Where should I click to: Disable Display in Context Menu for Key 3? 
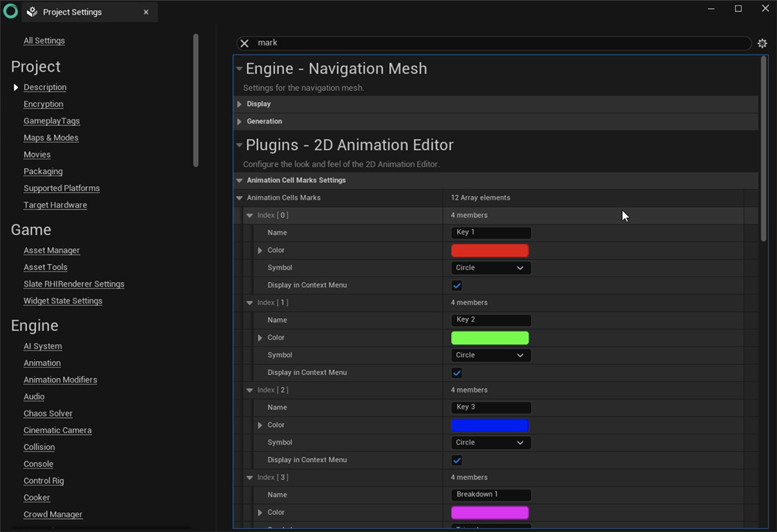click(456, 460)
